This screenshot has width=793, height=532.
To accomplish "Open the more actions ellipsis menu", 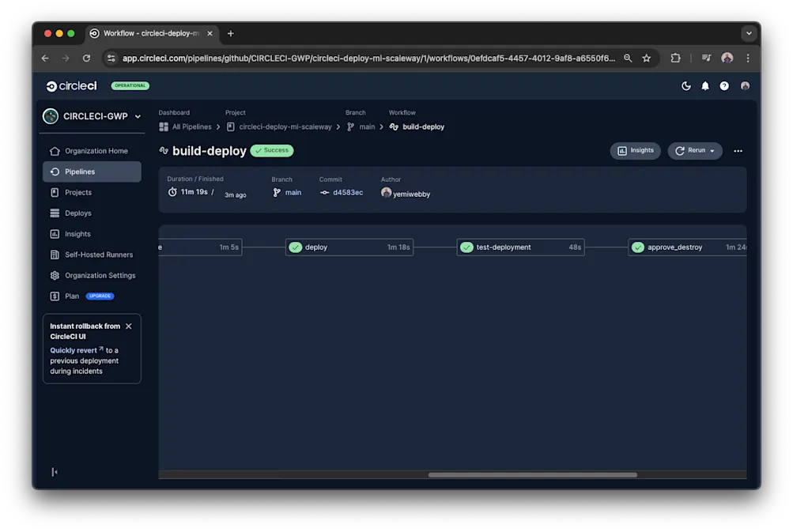I will click(x=738, y=151).
